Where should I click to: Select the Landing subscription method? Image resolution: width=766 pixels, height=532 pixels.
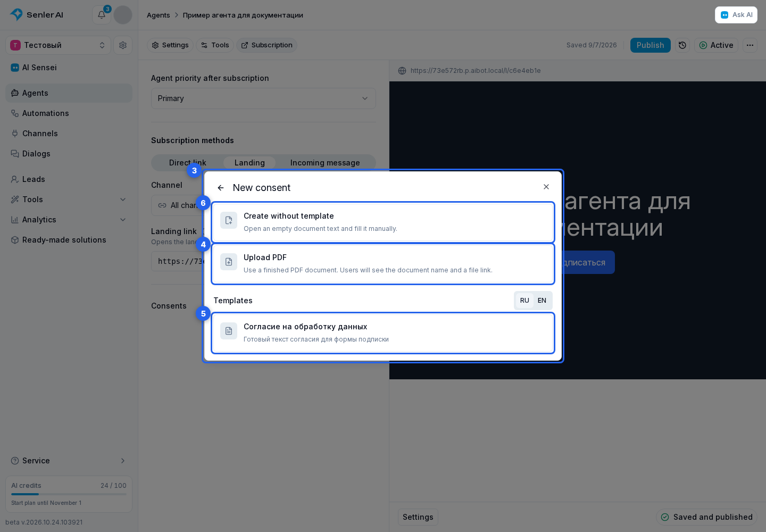tap(249, 163)
